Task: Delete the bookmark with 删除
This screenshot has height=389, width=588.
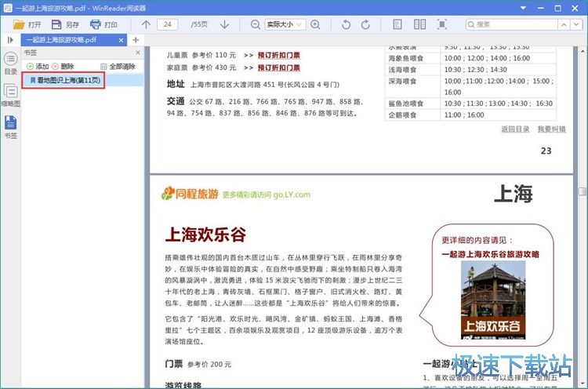Action: (x=63, y=67)
